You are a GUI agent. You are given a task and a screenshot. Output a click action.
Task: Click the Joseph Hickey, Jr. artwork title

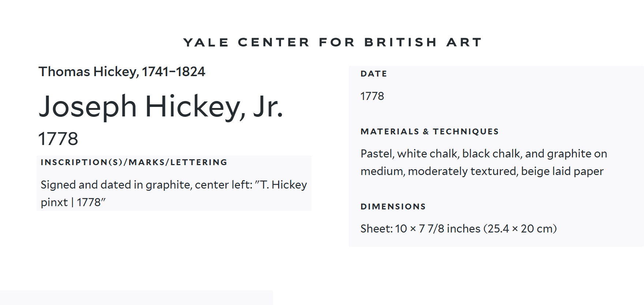click(161, 107)
